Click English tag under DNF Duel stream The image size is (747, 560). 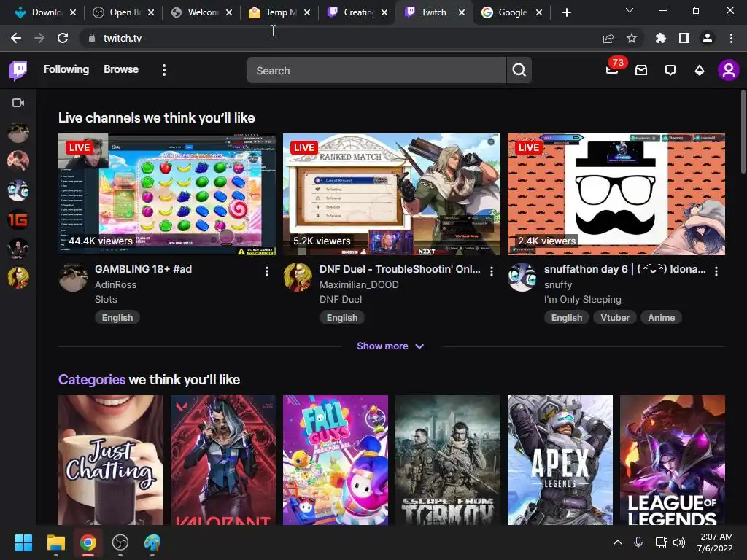342,318
